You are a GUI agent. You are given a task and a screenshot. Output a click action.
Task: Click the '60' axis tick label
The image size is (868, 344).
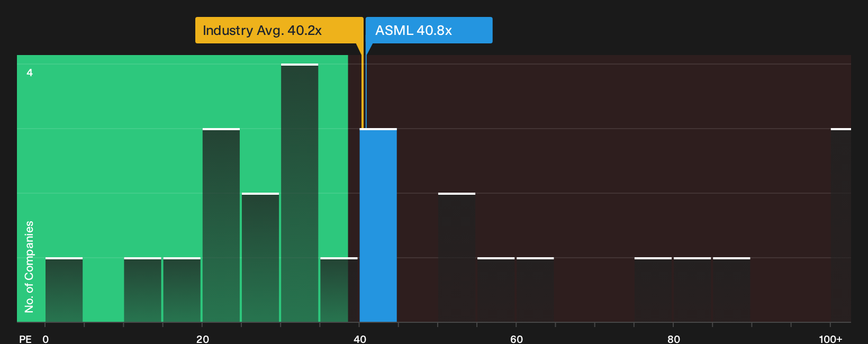tap(517, 339)
